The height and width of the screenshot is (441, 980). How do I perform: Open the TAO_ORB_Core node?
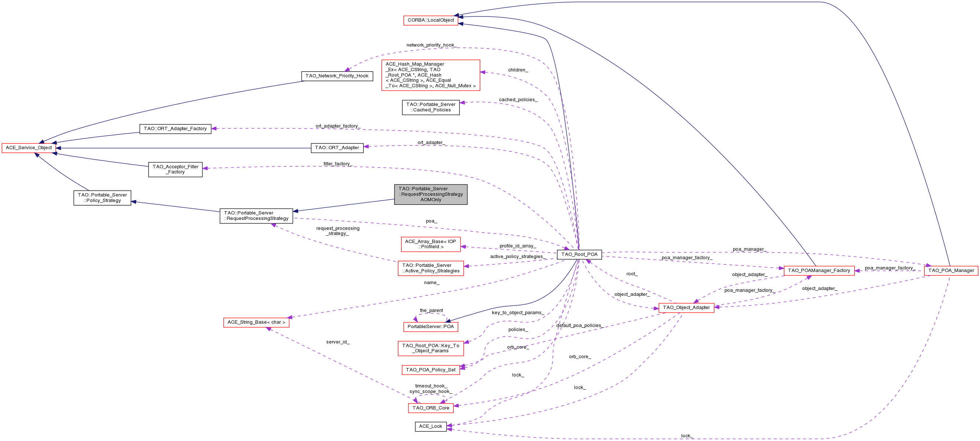[430, 408]
